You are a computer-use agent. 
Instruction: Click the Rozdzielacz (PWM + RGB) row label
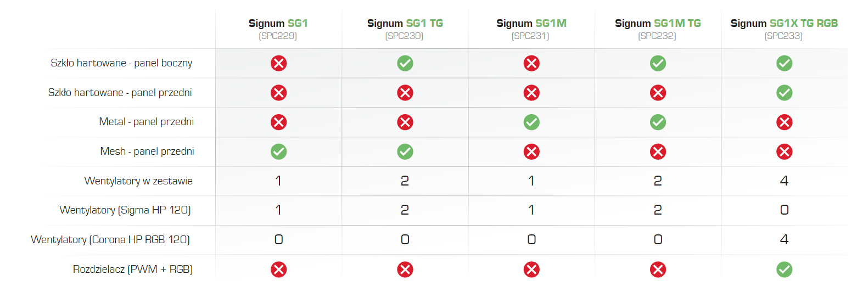click(x=133, y=269)
